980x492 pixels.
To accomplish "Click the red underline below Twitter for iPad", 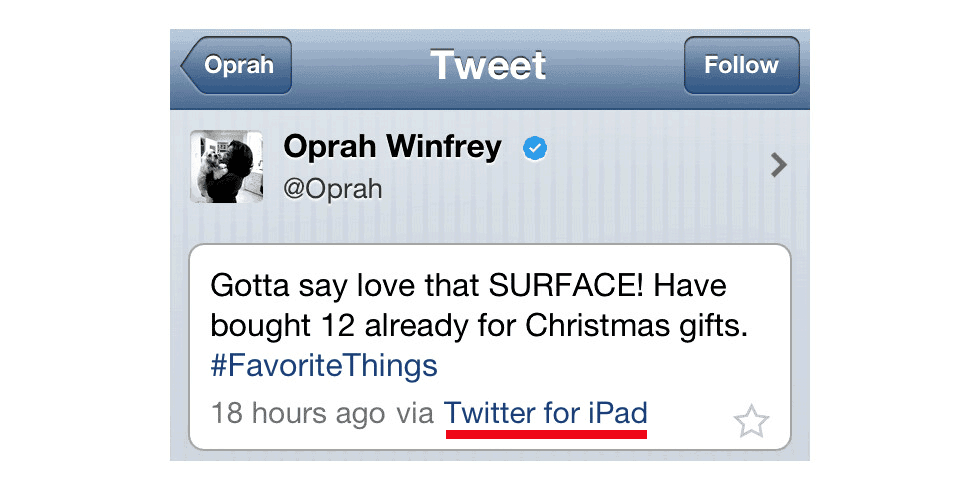I will 546,434.
